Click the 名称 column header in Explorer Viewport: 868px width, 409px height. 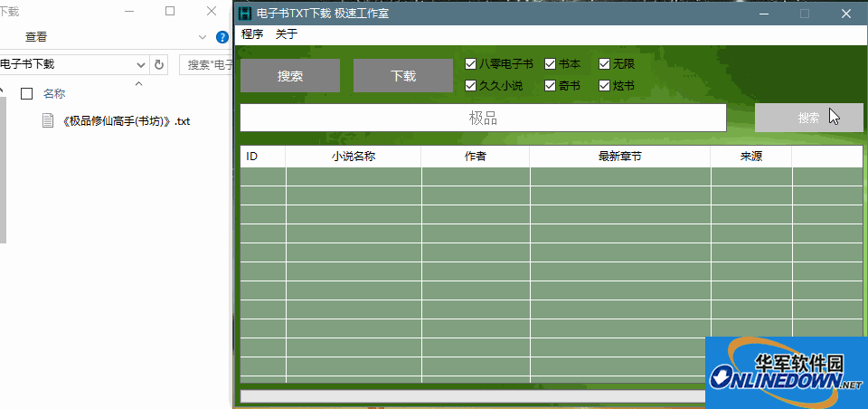click(x=54, y=94)
